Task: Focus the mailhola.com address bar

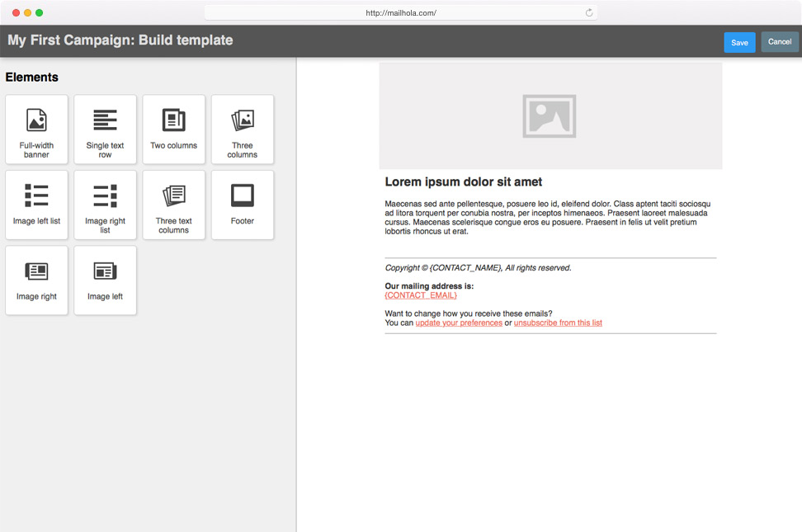Action: [401, 13]
